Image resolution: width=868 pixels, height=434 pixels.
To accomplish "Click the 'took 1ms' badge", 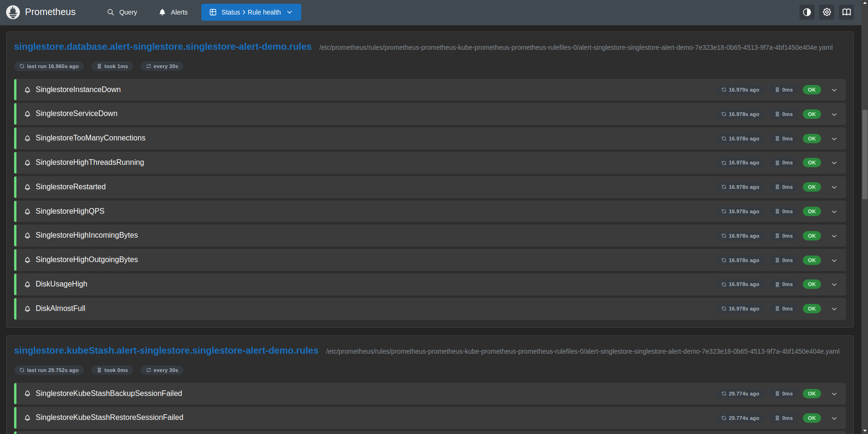I will tap(113, 66).
